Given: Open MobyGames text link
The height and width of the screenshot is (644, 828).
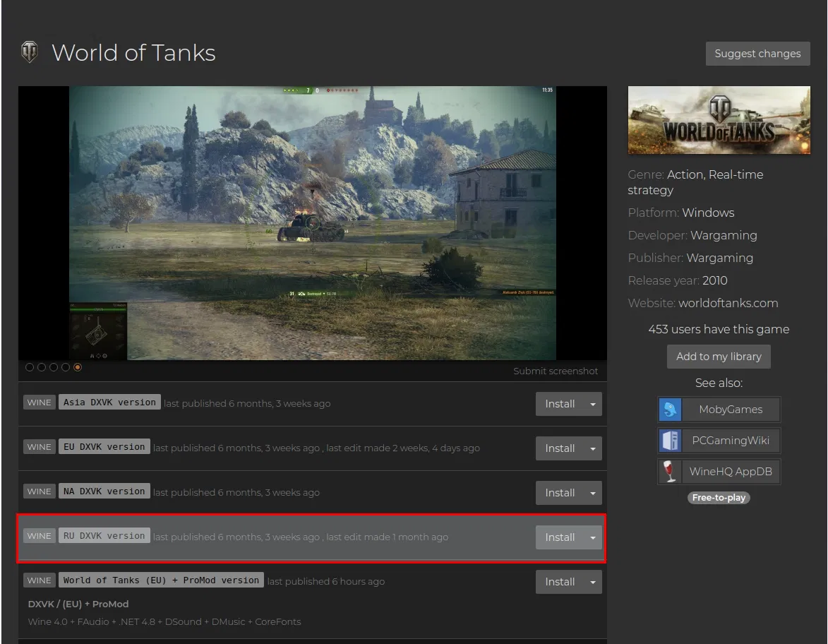Looking at the screenshot, I should click(731, 410).
